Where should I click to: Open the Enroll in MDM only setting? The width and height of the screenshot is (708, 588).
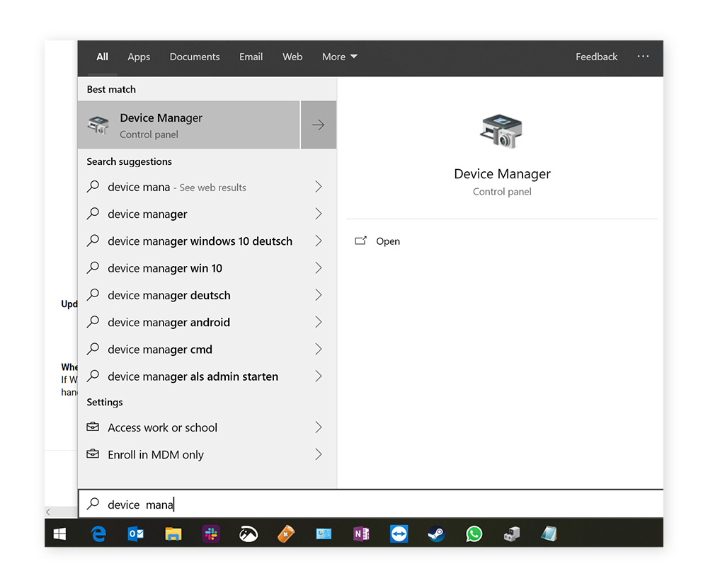[207, 454]
